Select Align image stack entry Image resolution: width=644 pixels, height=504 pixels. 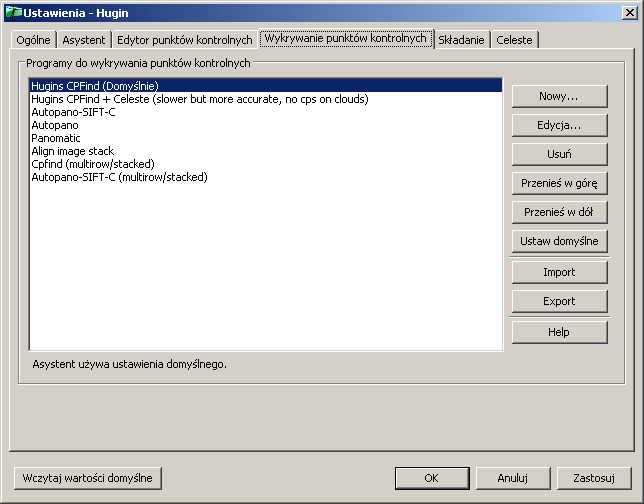click(72, 151)
